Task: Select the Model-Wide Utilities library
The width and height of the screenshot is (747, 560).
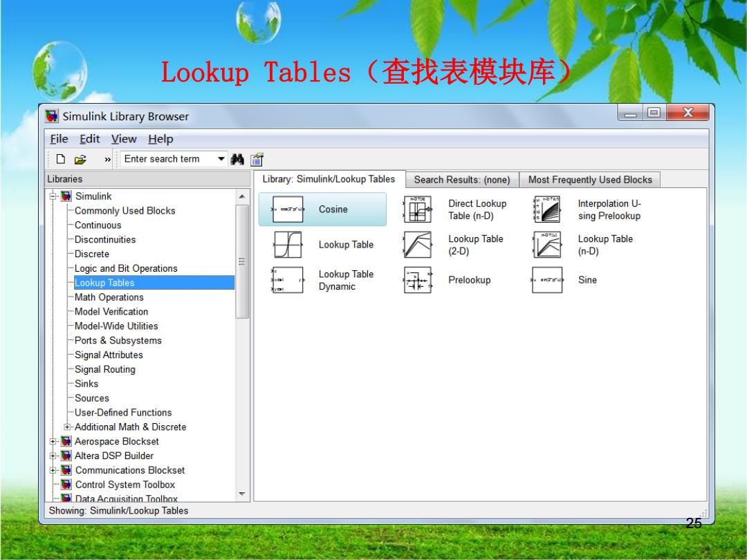Action: (116, 326)
